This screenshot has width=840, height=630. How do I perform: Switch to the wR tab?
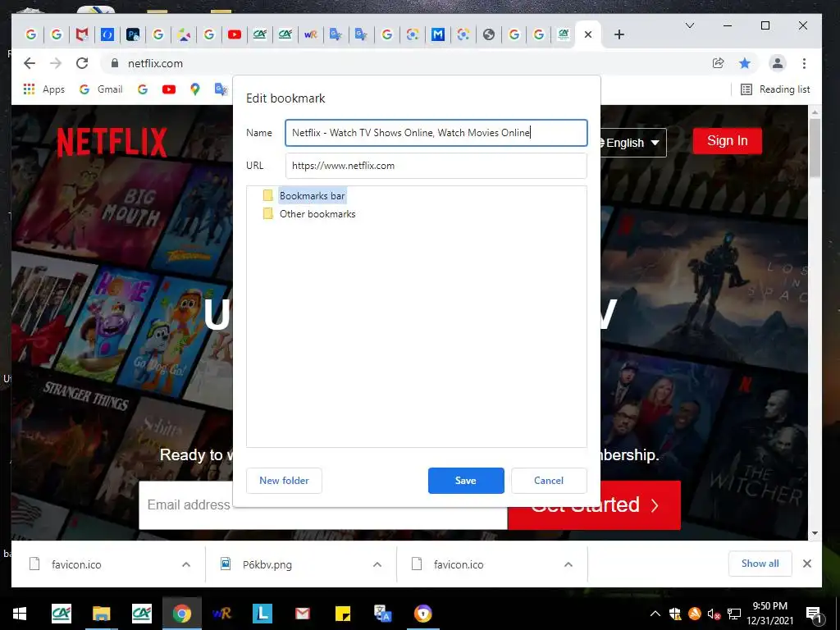click(x=311, y=34)
